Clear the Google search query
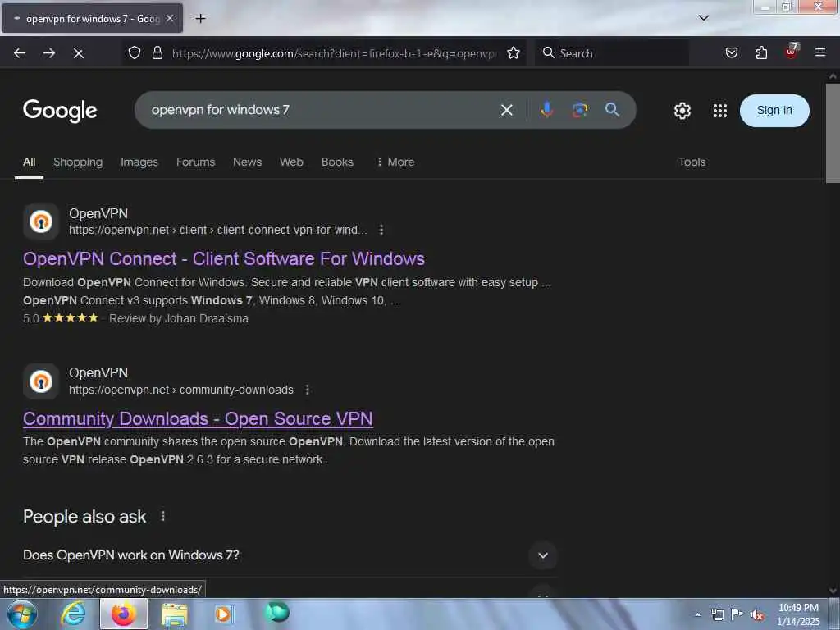 (506, 110)
